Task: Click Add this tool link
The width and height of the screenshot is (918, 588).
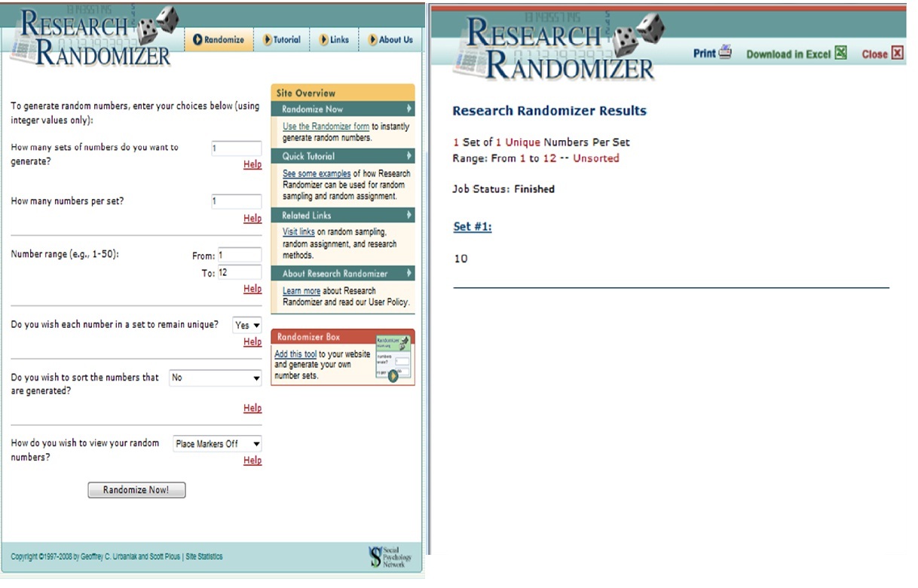Action: point(295,354)
